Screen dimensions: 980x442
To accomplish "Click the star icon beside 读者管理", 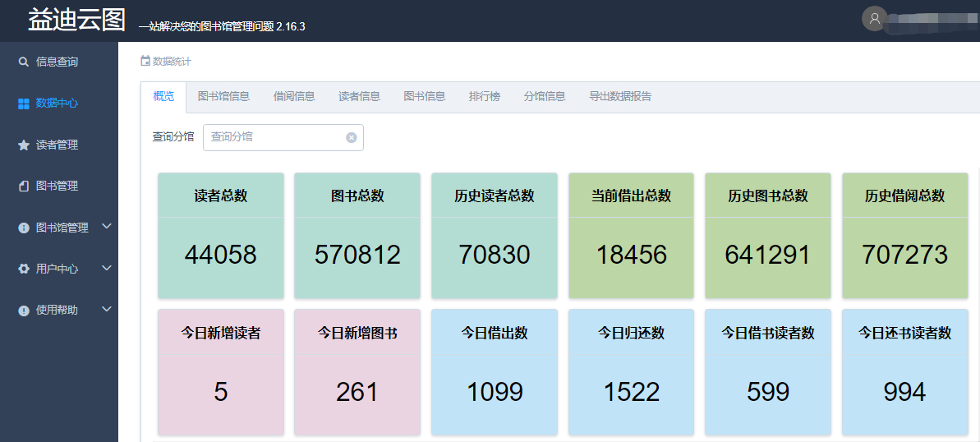I will (x=24, y=145).
